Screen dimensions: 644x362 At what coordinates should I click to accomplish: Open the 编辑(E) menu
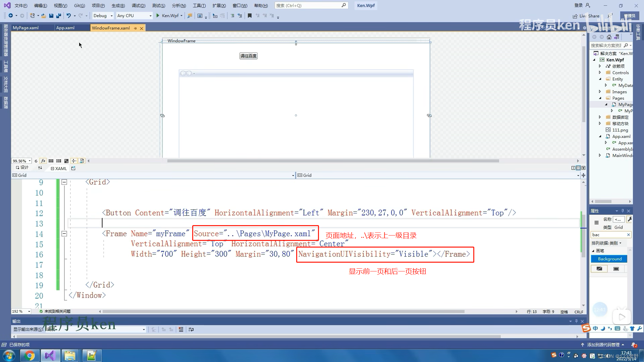pos(41,6)
